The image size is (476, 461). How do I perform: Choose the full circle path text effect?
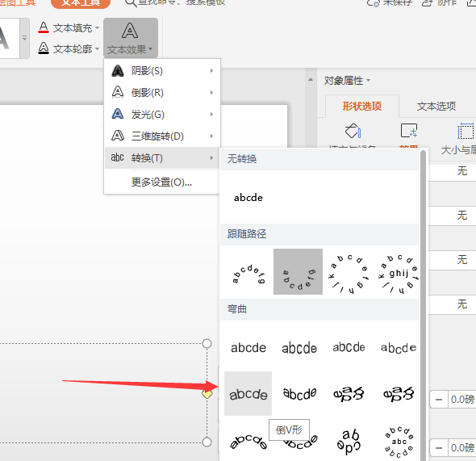(349, 274)
